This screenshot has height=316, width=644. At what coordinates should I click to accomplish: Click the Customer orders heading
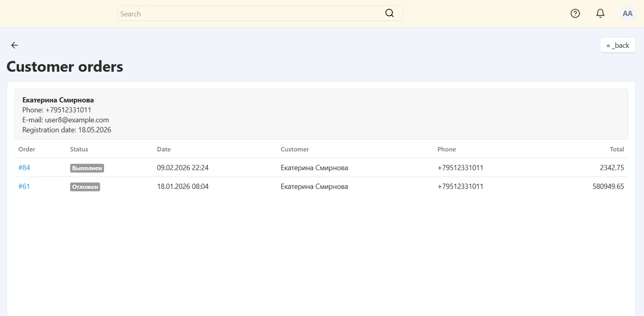click(65, 67)
